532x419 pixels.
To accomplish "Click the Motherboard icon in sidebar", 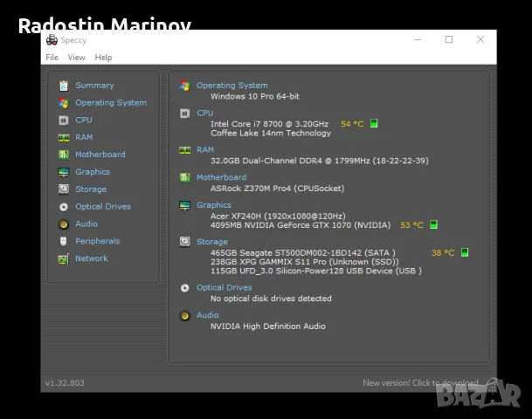I will tap(64, 155).
